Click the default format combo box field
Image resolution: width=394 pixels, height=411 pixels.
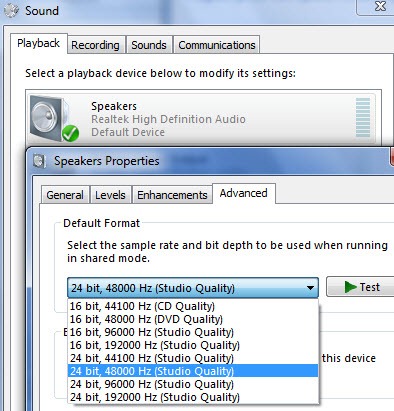pos(193,288)
